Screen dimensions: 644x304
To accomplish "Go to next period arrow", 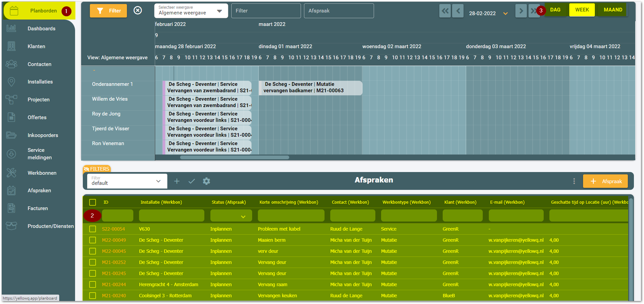I will coord(521,11).
